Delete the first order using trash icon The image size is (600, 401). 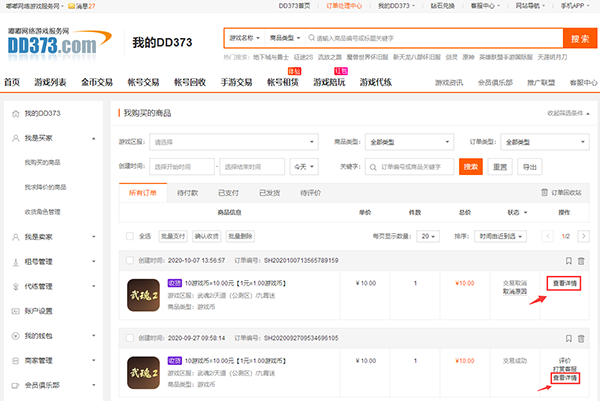coord(579,260)
